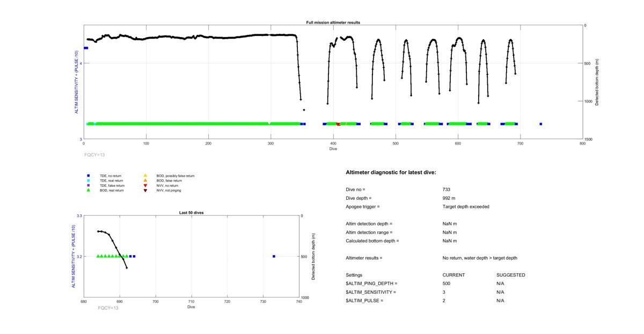Click the 'TDE, real return' legend label
The height and width of the screenshot is (334, 644).
[112, 180]
